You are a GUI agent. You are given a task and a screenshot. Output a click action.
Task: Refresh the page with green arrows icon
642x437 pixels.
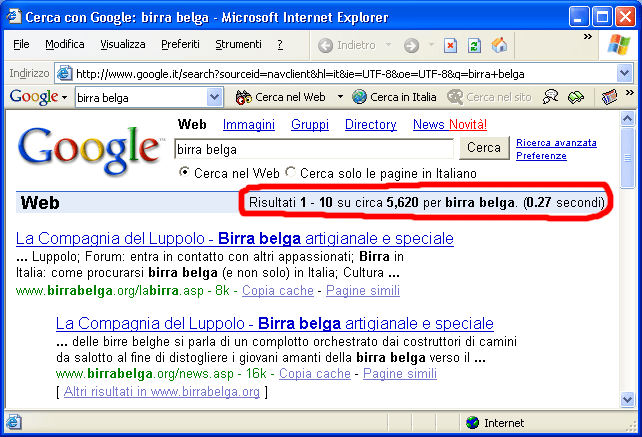coord(474,45)
